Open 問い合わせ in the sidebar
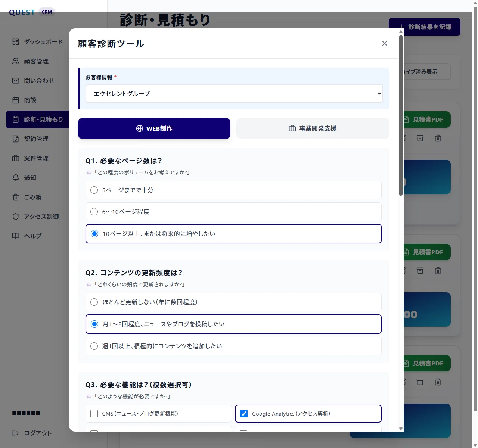This screenshot has width=478, height=448. point(37,81)
